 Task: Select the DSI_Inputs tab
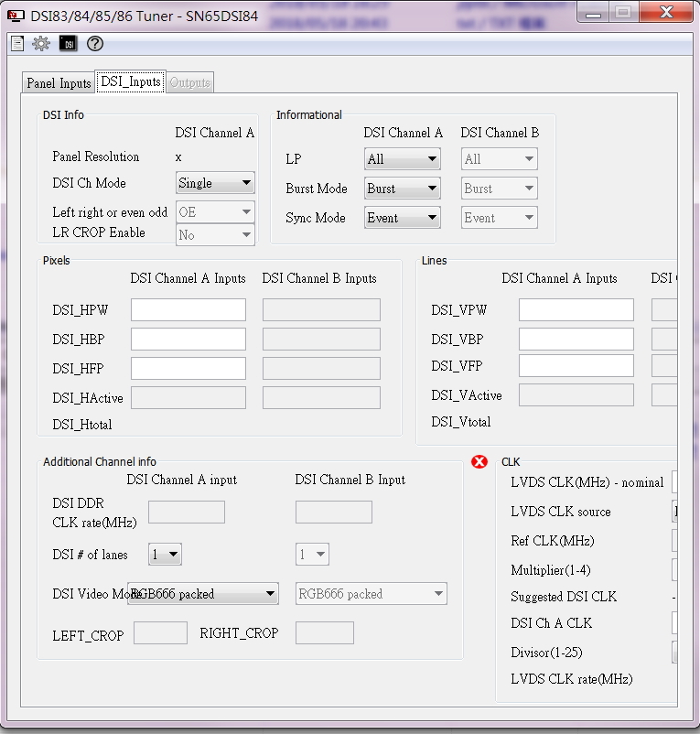pos(131,82)
